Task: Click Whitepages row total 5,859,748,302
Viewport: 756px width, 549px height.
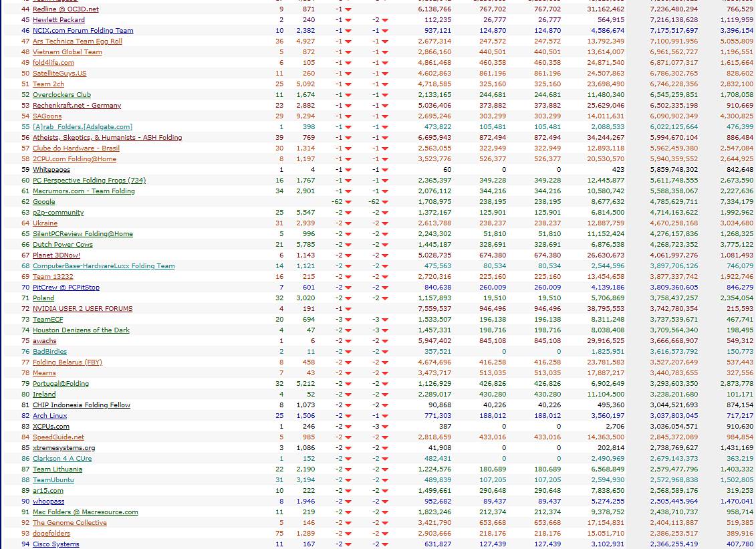Action: [x=674, y=170]
